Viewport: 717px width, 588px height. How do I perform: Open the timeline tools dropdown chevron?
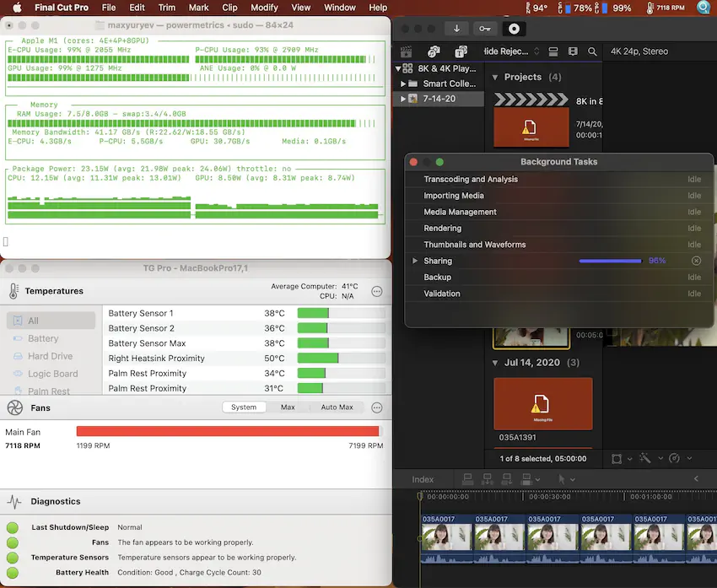coord(573,480)
